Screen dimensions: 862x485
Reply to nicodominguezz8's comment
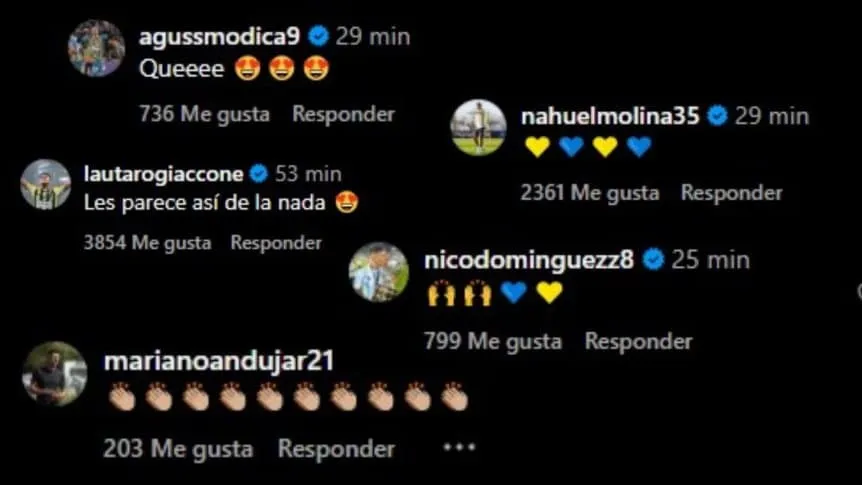[x=639, y=341]
